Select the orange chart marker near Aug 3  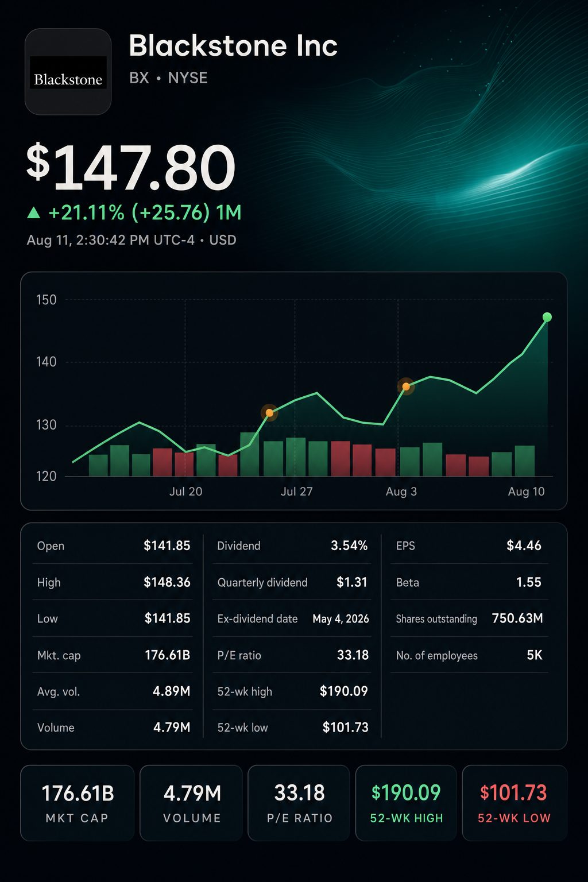point(406,386)
